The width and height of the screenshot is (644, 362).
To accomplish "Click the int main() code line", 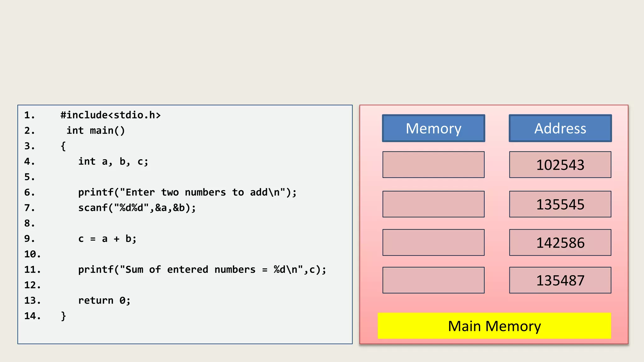I will tap(96, 130).
